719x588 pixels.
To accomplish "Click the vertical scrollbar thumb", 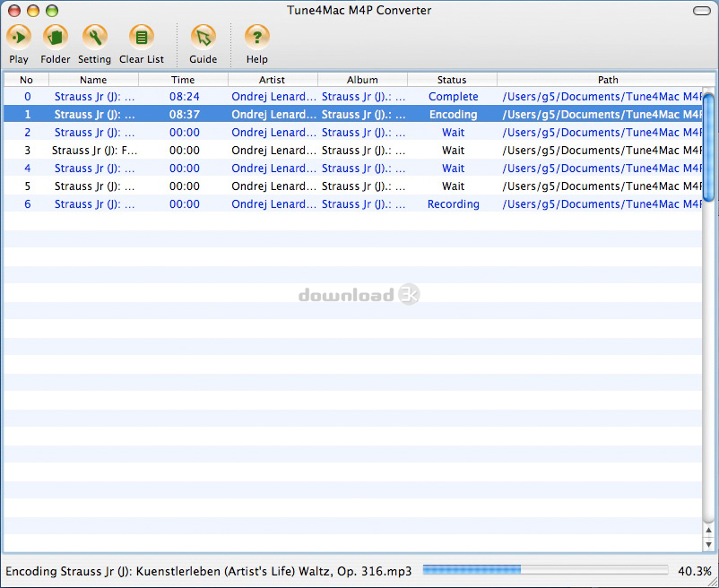I will 708,147.
